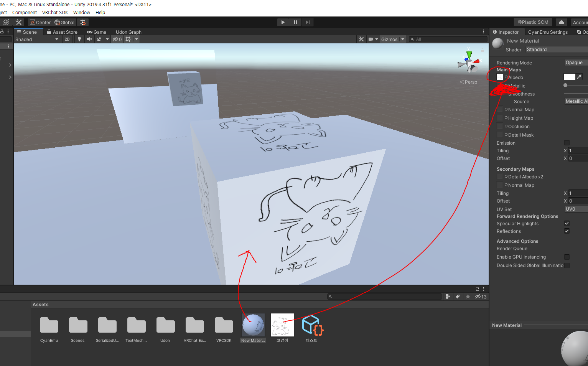588x366 pixels.
Task: Open cloud services icon
Action: coord(562,22)
